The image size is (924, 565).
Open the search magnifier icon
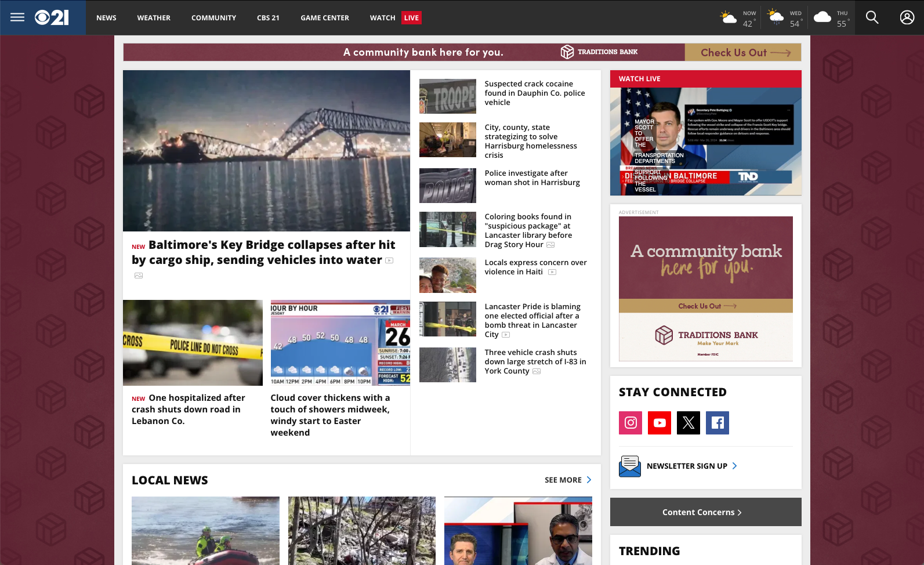872,17
